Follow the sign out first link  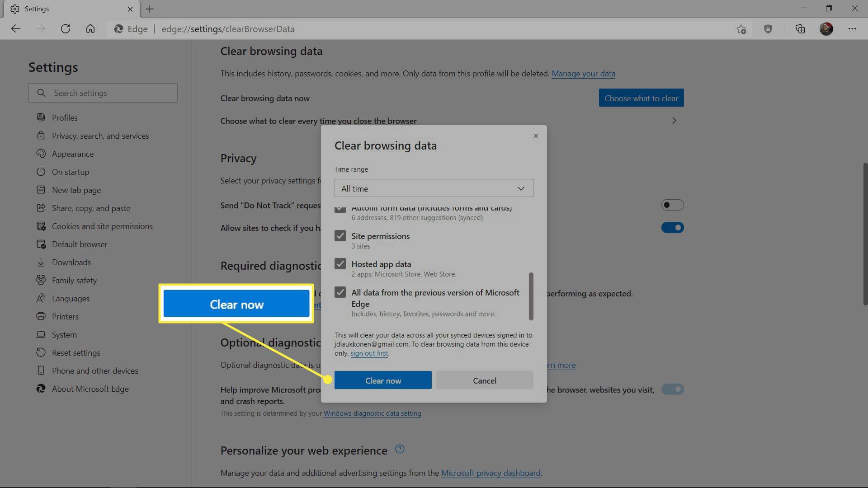click(x=369, y=353)
